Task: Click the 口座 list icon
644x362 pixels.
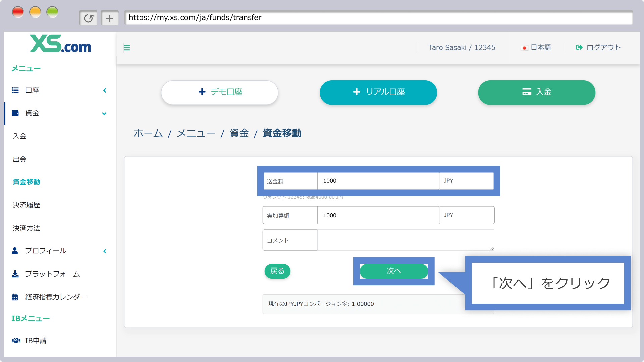Action: click(15, 90)
